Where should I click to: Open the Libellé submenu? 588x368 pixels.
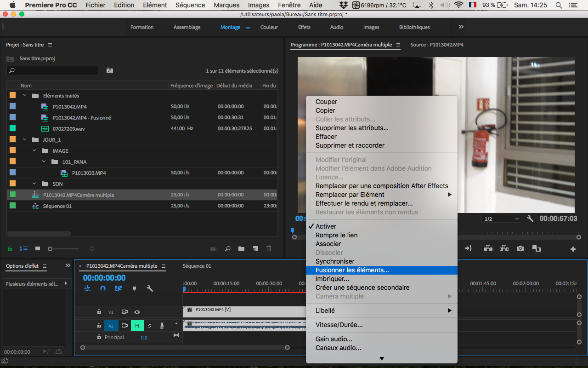pos(382,310)
